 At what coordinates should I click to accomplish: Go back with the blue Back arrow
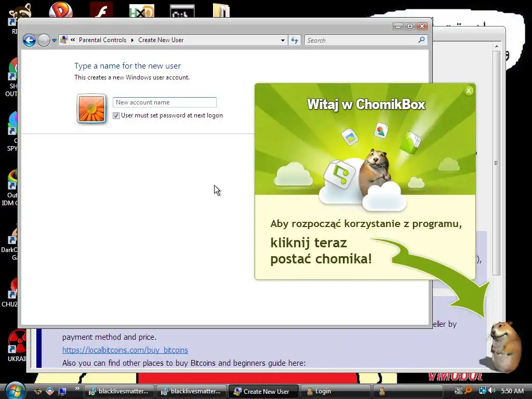(x=29, y=40)
